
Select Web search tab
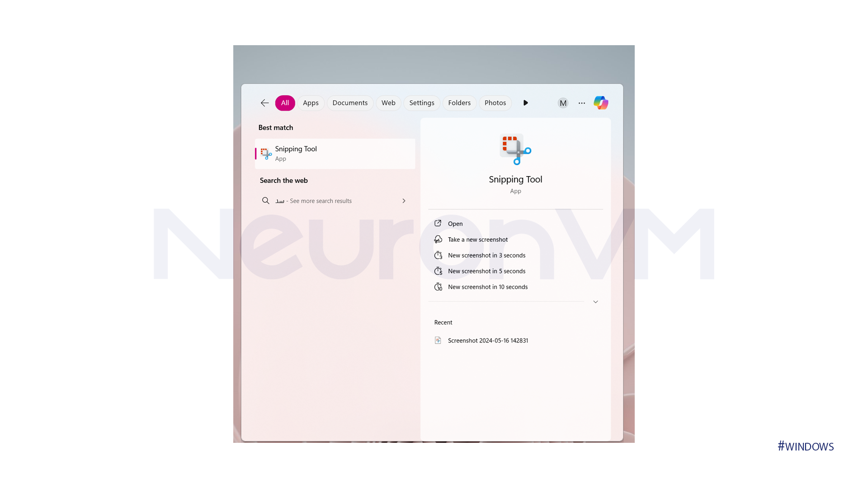click(388, 103)
